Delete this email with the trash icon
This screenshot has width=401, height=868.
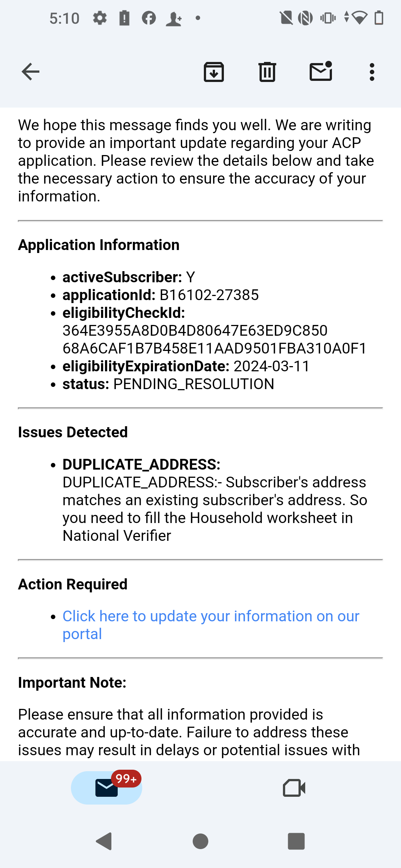coord(267,72)
